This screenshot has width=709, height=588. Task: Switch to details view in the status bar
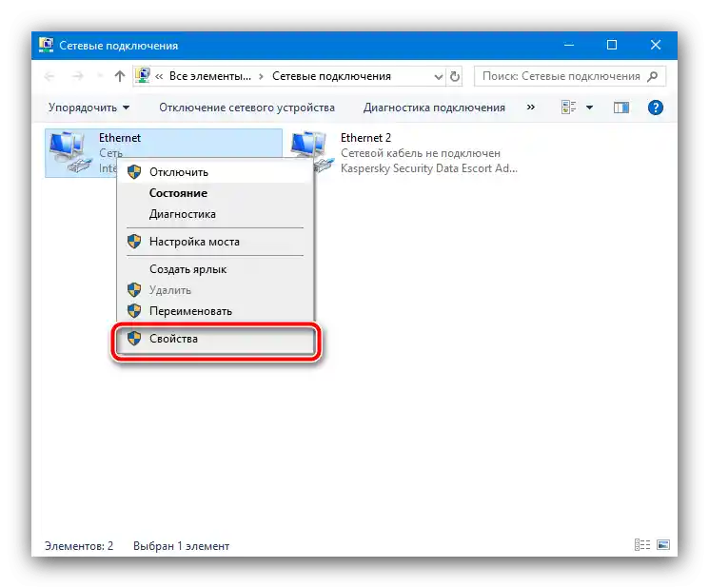642,544
